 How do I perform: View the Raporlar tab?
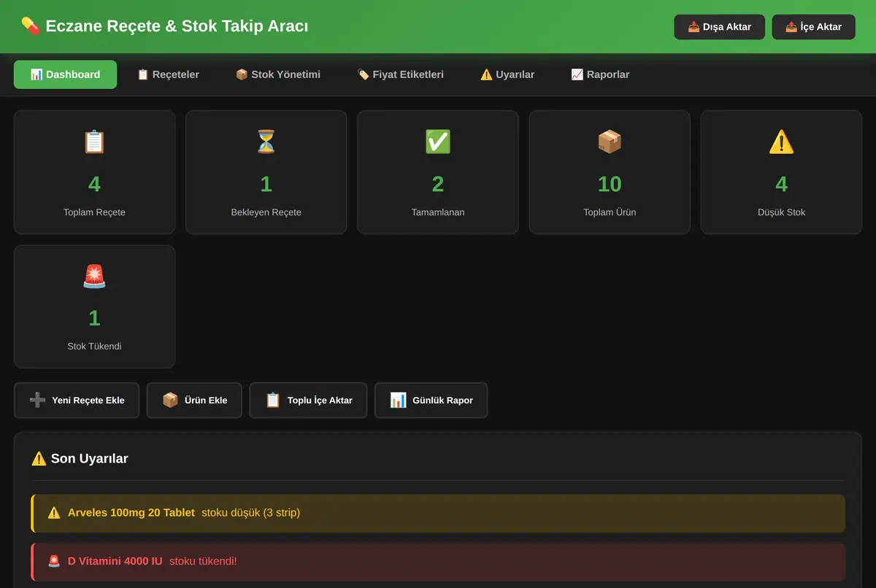pos(600,74)
